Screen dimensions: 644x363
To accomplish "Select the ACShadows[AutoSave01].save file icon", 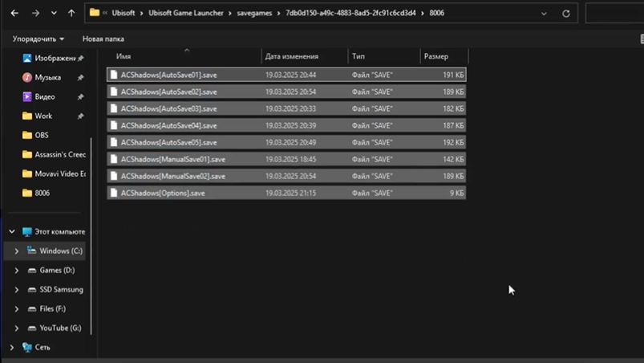I will tap(114, 75).
